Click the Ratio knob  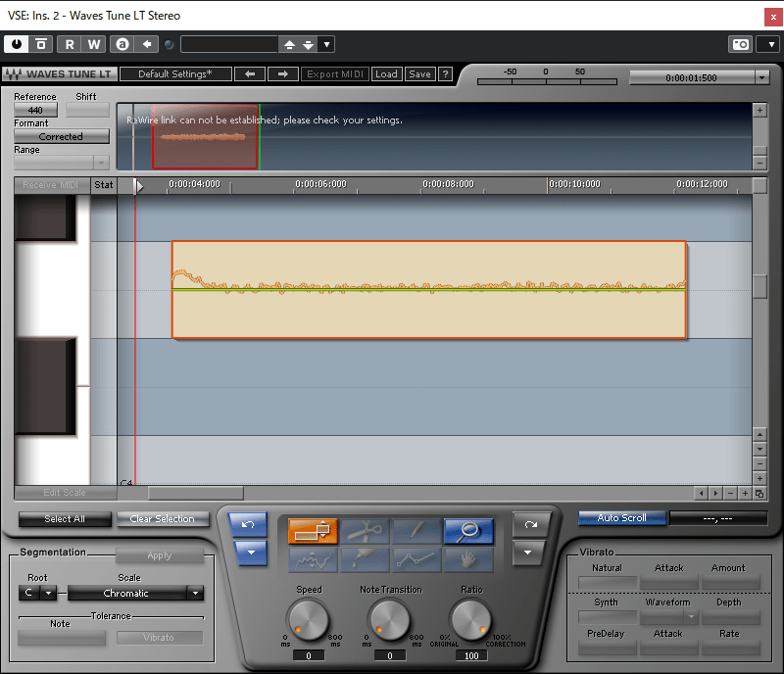point(471,620)
